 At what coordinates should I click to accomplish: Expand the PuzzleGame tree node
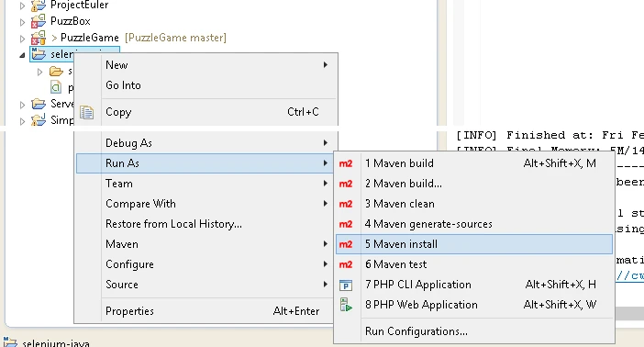[x=23, y=39]
